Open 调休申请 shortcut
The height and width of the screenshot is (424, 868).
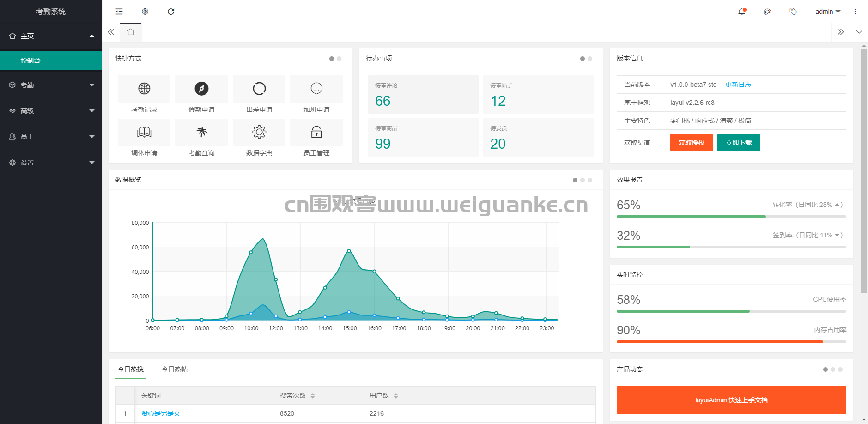click(144, 139)
